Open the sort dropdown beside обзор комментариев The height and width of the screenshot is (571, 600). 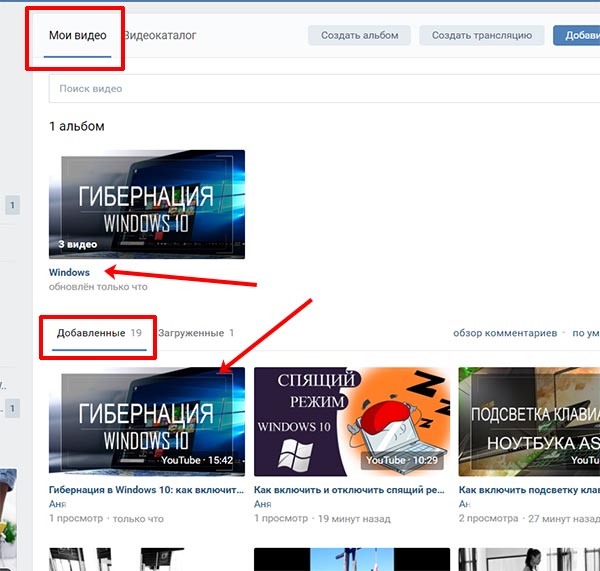(x=586, y=333)
